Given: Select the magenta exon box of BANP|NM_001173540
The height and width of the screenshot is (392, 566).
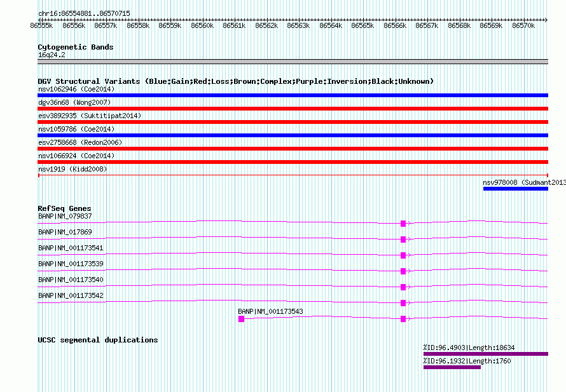Looking at the screenshot, I should tap(403, 287).
